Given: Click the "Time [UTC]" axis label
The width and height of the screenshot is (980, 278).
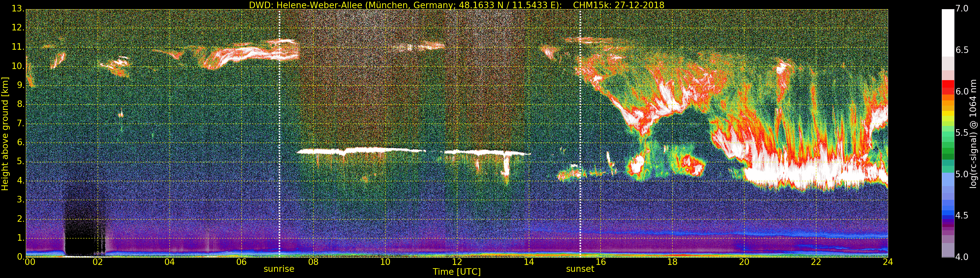Looking at the screenshot, I should (457, 271).
